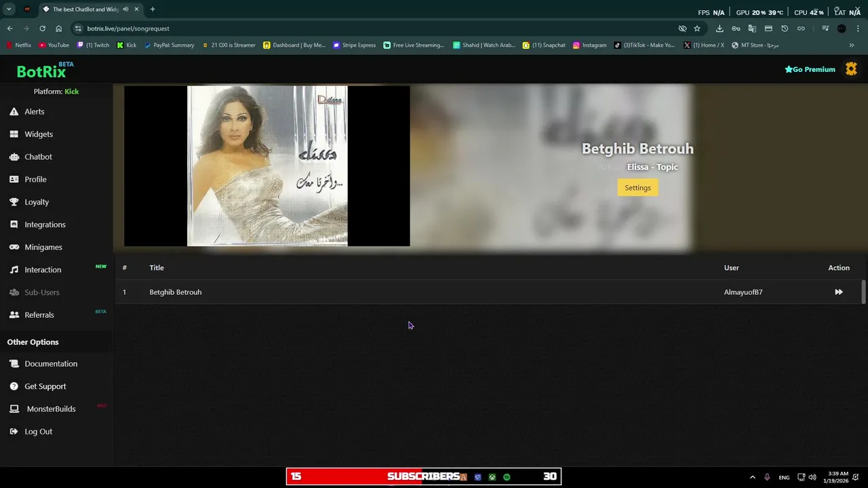Open the browser history icon
The width and height of the screenshot is (868, 488).
click(x=785, y=28)
